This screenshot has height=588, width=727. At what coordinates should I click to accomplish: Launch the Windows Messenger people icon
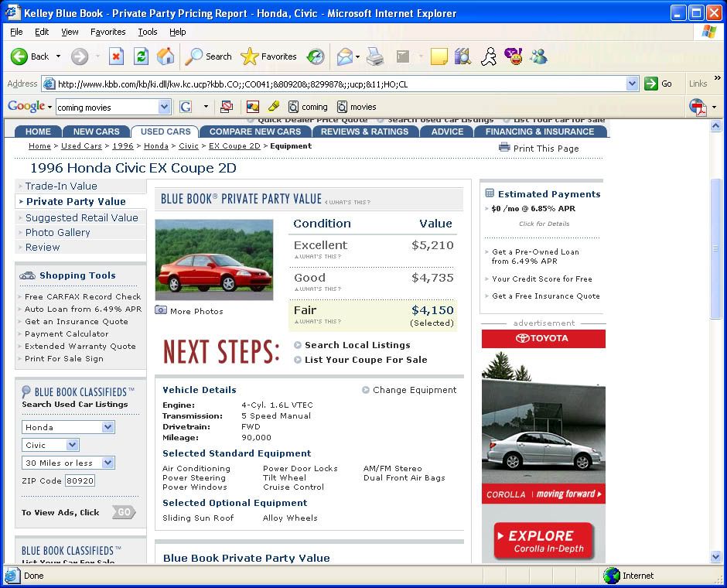[x=539, y=56]
